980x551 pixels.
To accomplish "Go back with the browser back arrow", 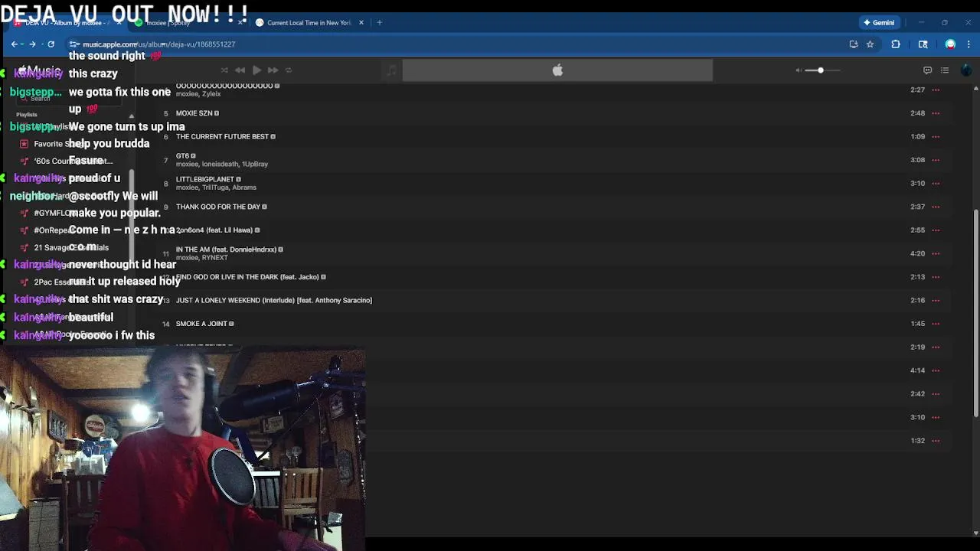I will coord(14,44).
